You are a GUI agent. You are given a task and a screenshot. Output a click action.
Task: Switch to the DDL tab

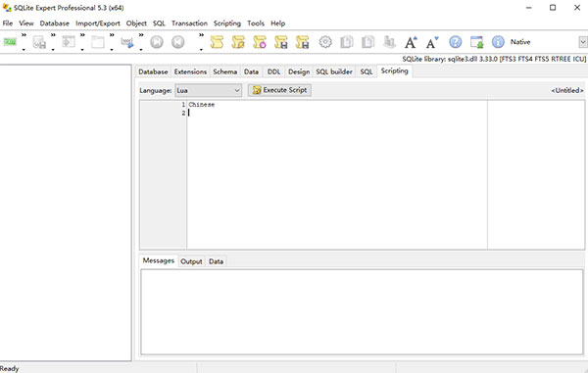pyautogui.click(x=273, y=71)
